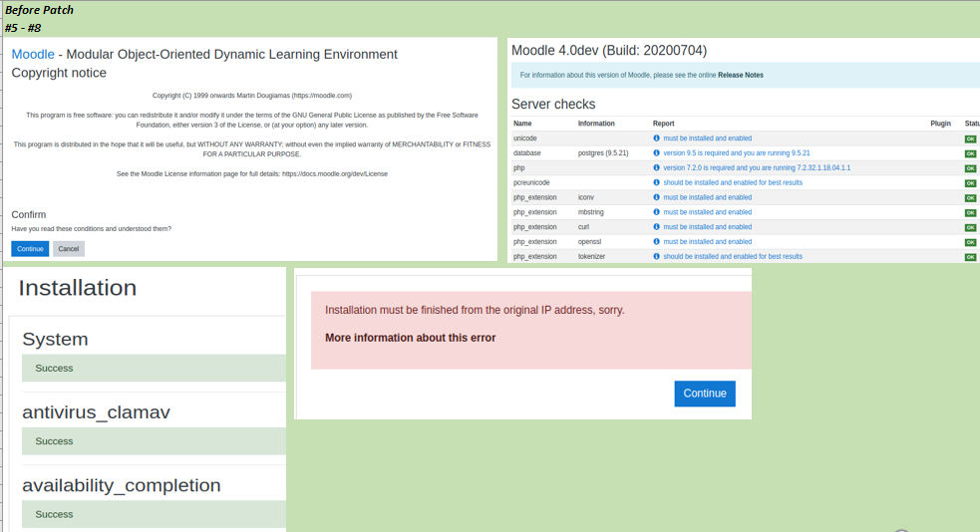This screenshot has width=980, height=532.
Task: Click the 'tokenizer' information cell
Action: coord(591,257)
